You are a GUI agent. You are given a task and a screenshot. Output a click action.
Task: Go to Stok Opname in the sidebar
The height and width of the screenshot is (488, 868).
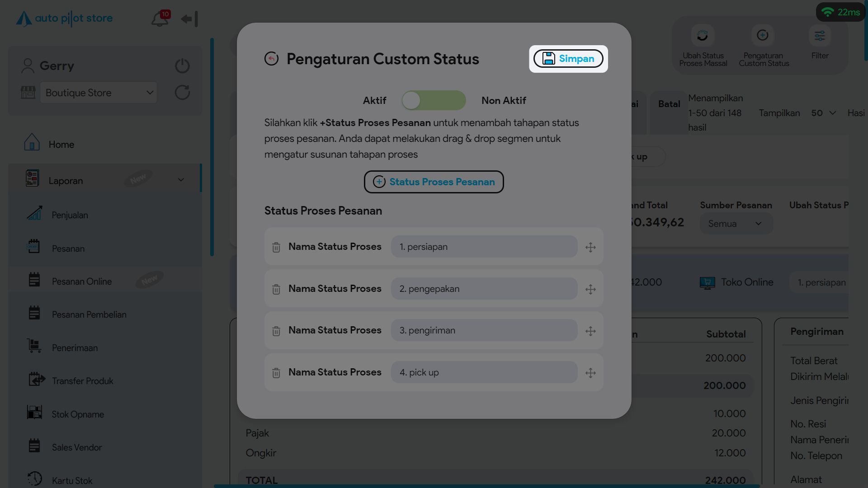point(78,414)
